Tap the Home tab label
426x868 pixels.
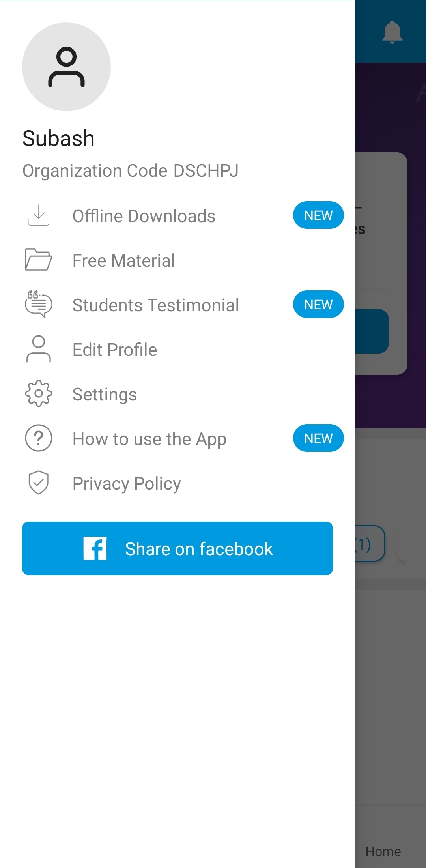point(383,851)
